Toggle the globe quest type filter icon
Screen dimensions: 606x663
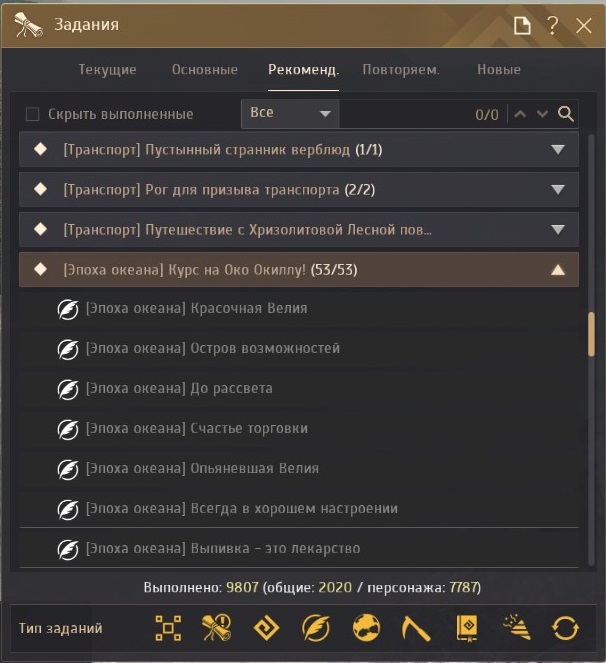pyautogui.click(x=366, y=628)
